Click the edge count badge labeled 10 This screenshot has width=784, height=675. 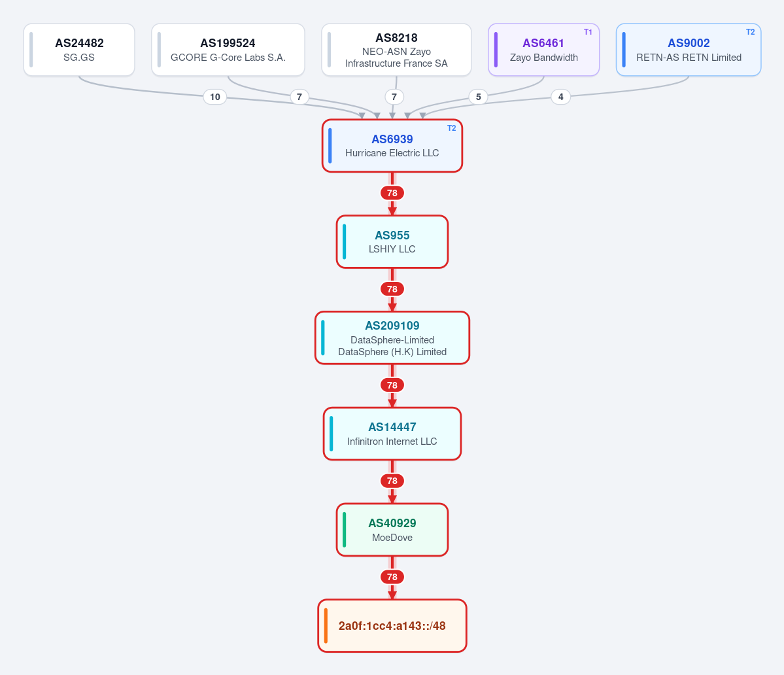click(x=215, y=97)
